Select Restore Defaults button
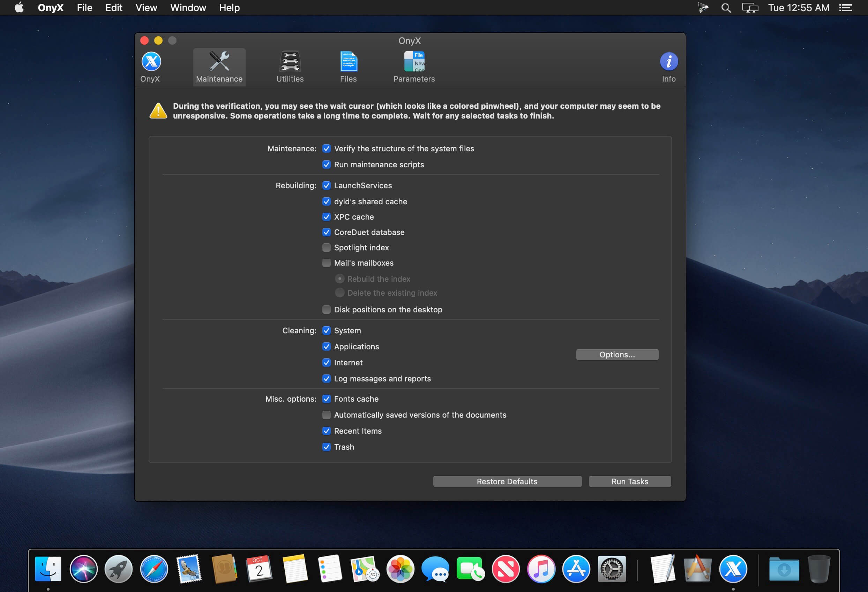 pyautogui.click(x=507, y=480)
